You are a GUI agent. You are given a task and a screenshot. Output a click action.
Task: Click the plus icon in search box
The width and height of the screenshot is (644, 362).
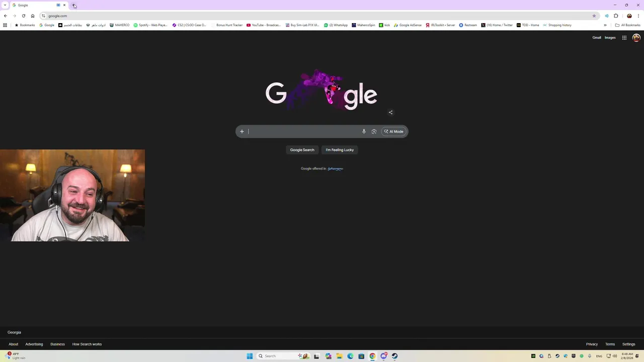[x=242, y=132]
